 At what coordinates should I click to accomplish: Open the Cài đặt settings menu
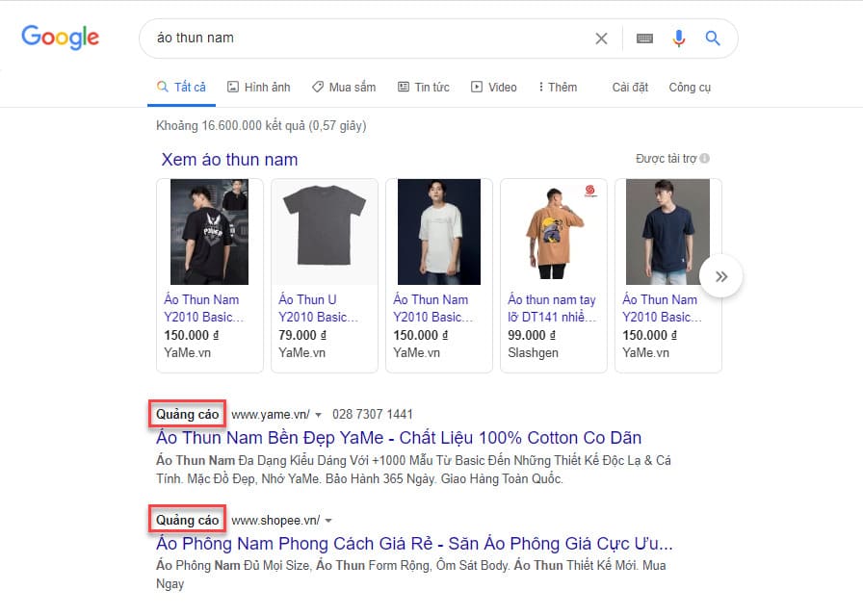(x=630, y=86)
